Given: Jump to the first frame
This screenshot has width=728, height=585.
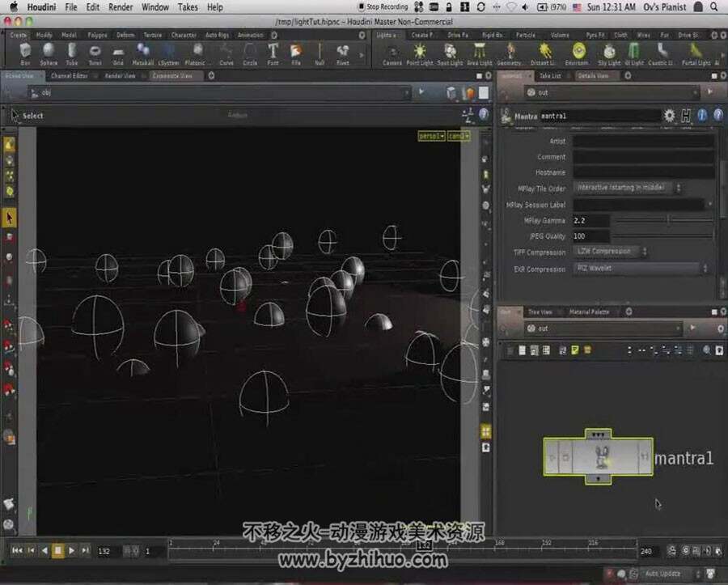Looking at the screenshot, I should [x=17, y=551].
